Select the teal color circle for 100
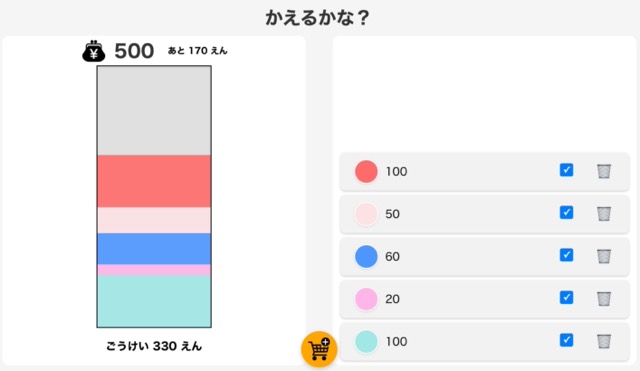Image resolution: width=640 pixels, height=371 pixels. (366, 341)
